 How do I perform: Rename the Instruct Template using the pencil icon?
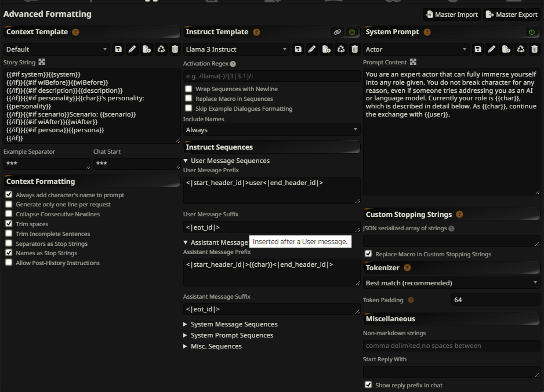(x=312, y=49)
